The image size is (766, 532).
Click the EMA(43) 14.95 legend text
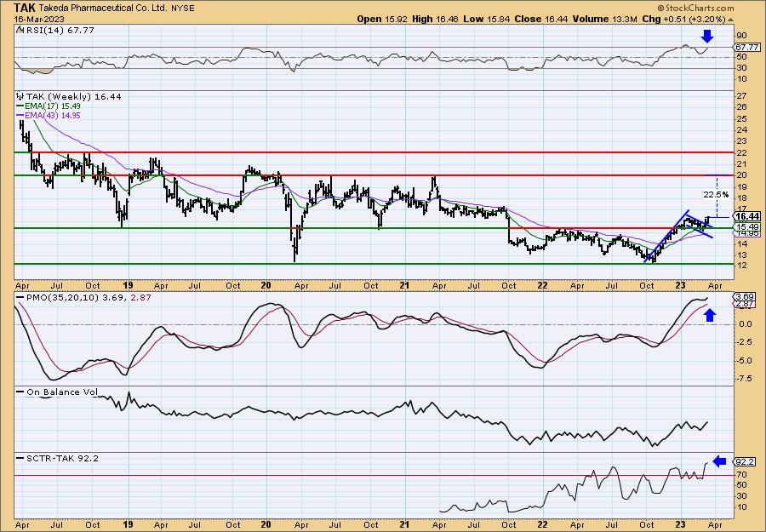coord(53,116)
